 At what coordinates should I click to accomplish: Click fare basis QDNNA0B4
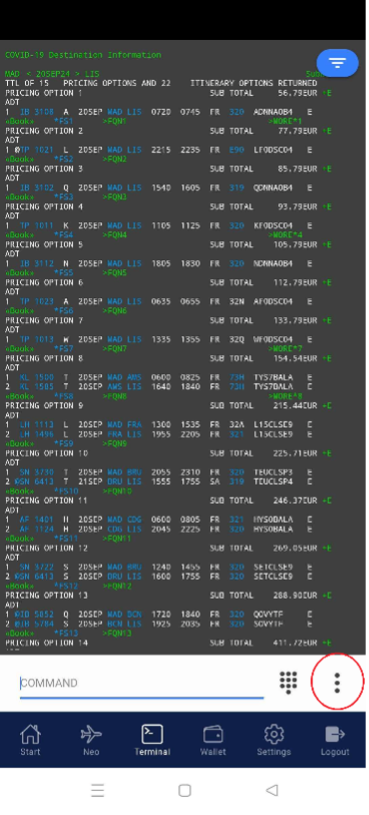pyautogui.click(x=273, y=188)
